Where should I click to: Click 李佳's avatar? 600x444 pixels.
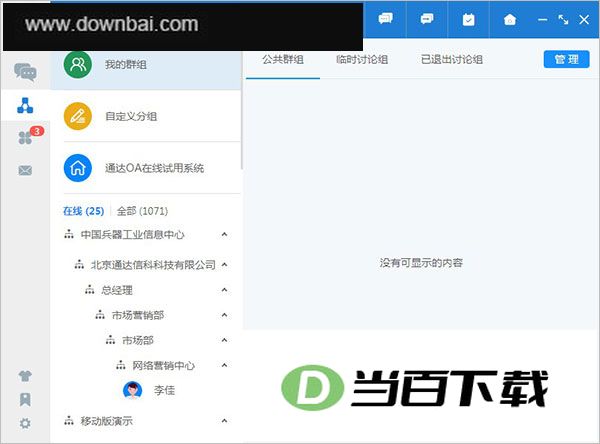pos(132,390)
